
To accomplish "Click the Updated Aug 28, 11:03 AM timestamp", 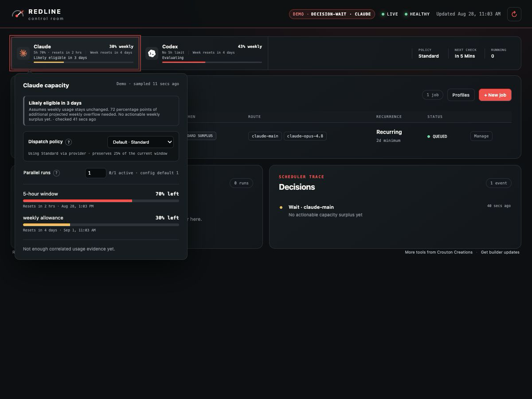I will click(468, 14).
